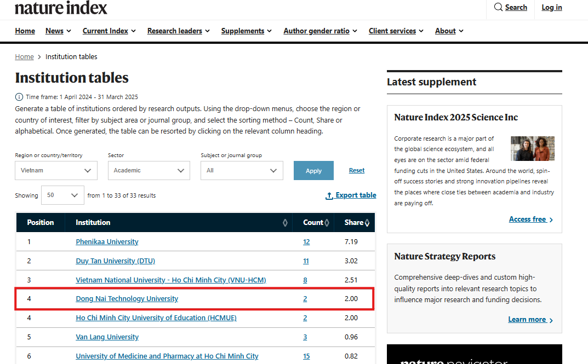The image size is (588, 364).
Task: Click the Position column header
Action: click(41, 222)
